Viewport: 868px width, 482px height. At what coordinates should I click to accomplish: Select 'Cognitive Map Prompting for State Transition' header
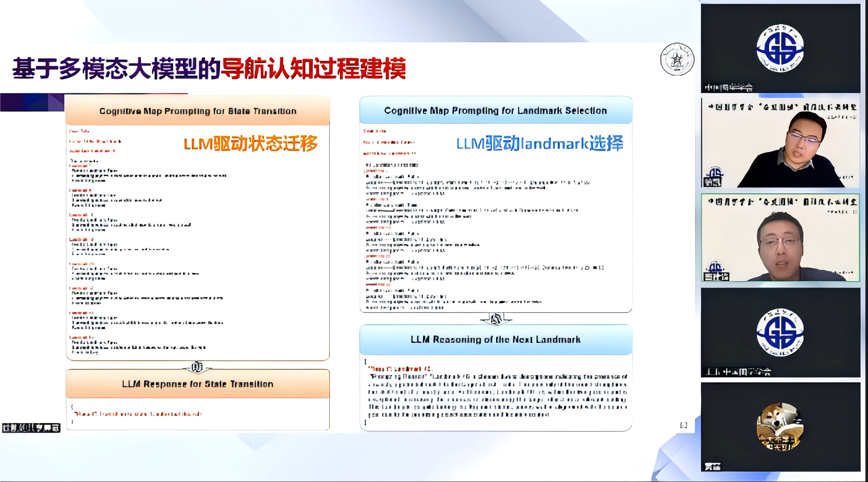point(198,111)
